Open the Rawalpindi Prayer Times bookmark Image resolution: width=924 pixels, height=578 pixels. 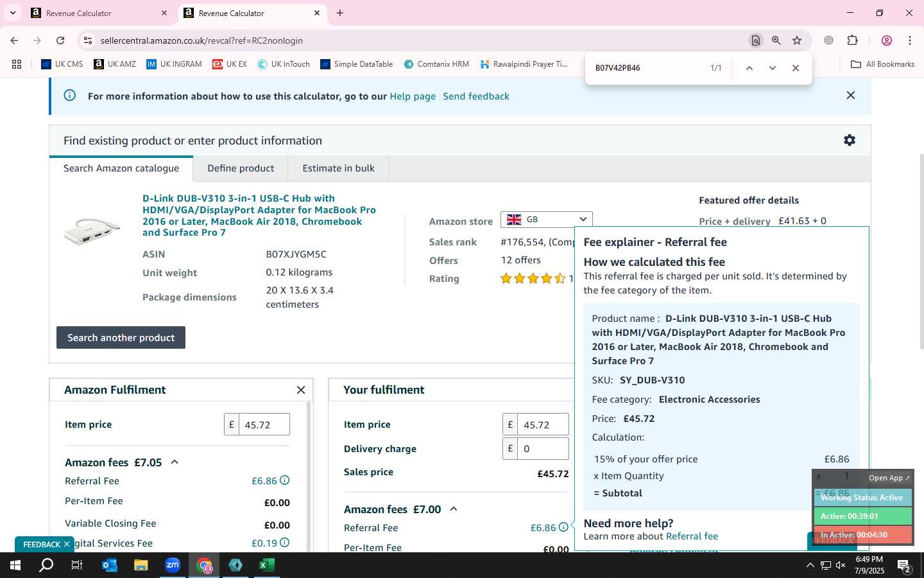point(524,64)
